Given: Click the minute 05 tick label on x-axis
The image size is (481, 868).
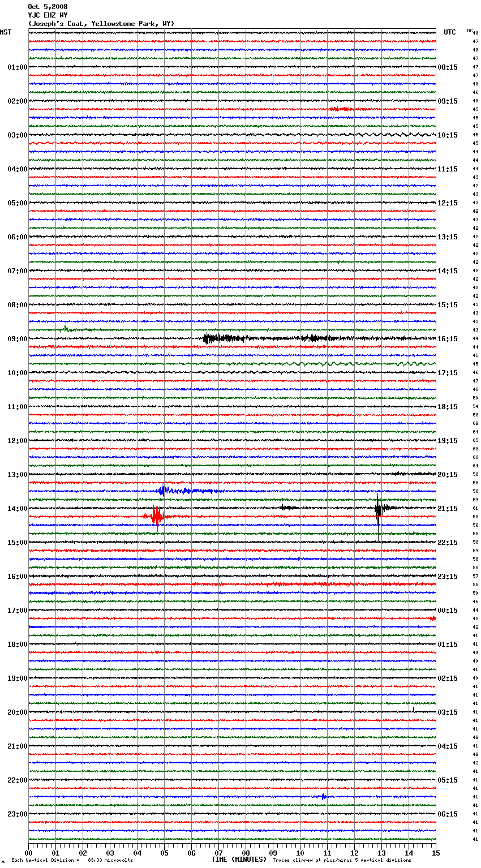Looking at the screenshot, I should pos(164,853).
